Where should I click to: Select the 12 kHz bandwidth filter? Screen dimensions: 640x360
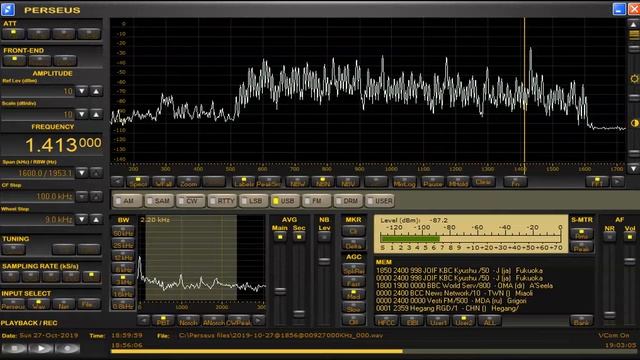(123, 256)
